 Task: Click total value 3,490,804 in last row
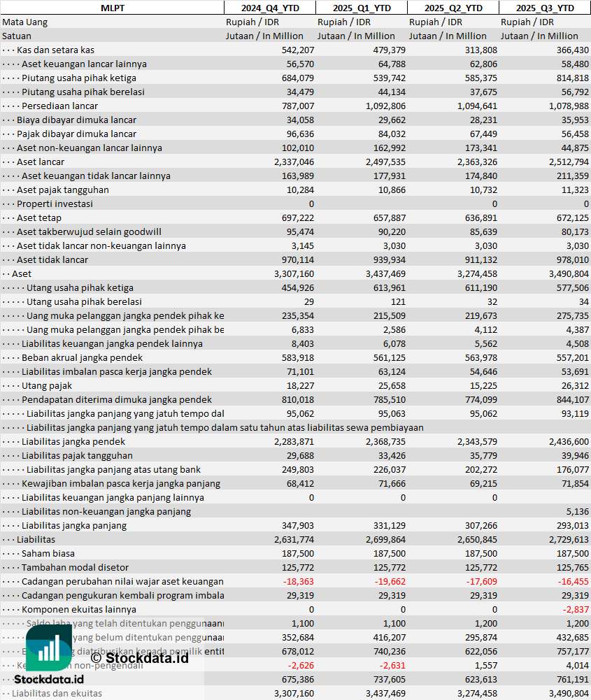pyautogui.click(x=569, y=693)
